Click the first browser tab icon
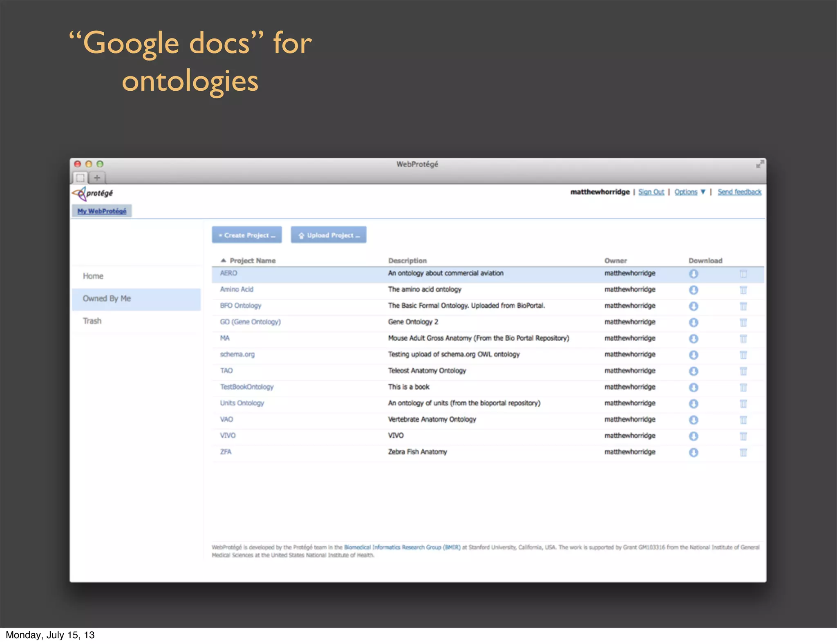The width and height of the screenshot is (837, 644). (x=80, y=178)
